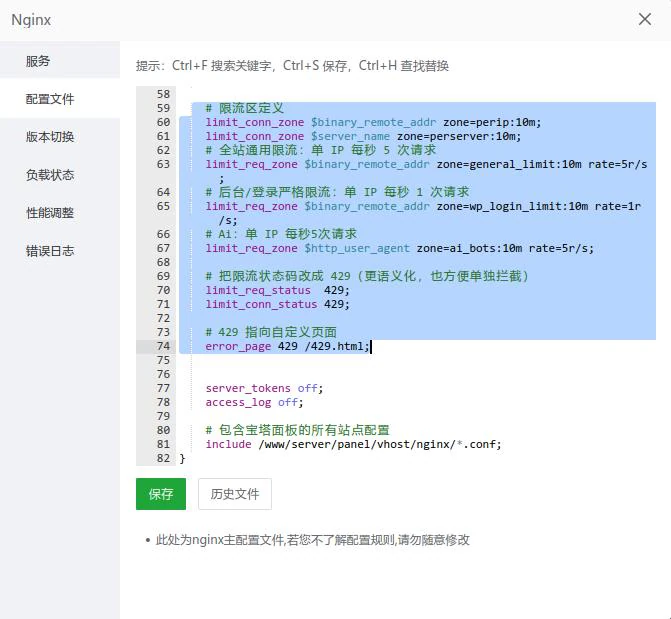Click line number 58 in the gutter
671x619 pixels.
point(163,94)
